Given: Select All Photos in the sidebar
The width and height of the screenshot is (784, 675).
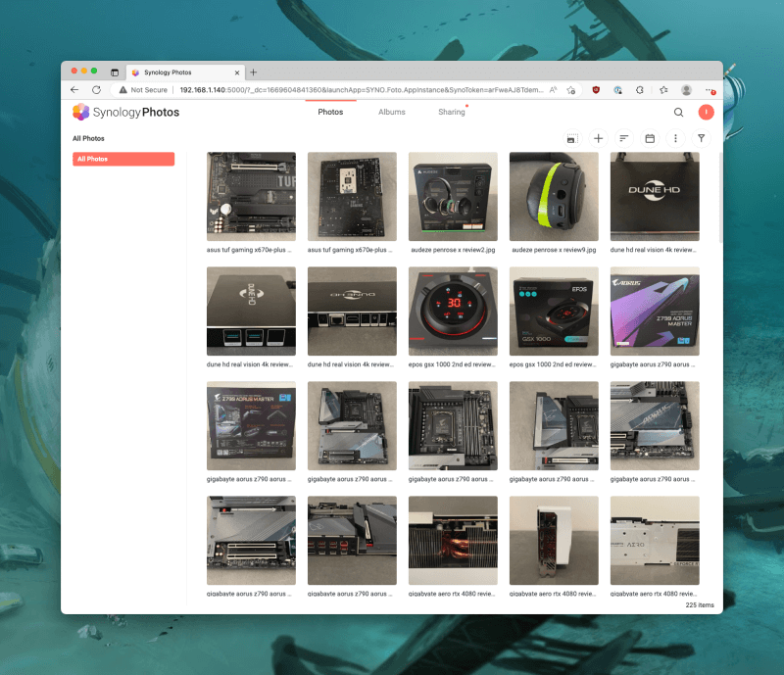Looking at the screenshot, I should 122,159.
